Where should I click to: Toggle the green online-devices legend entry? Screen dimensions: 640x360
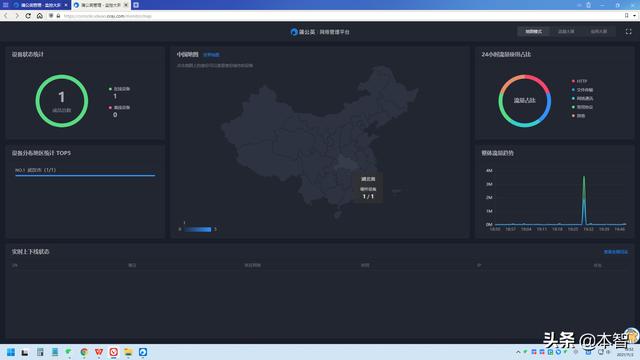click(119, 89)
